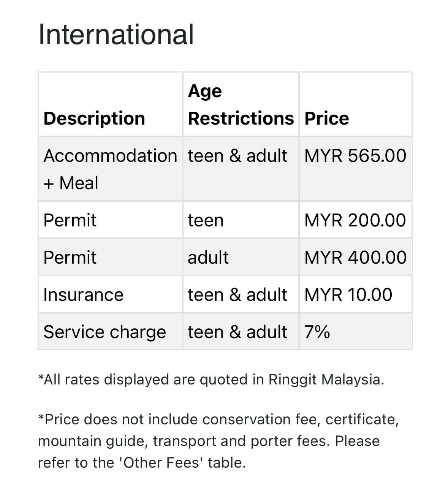This screenshot has width=448, height=495.
Task: Click teen & adult in the Service charge row
Action: tap(237, 332)
